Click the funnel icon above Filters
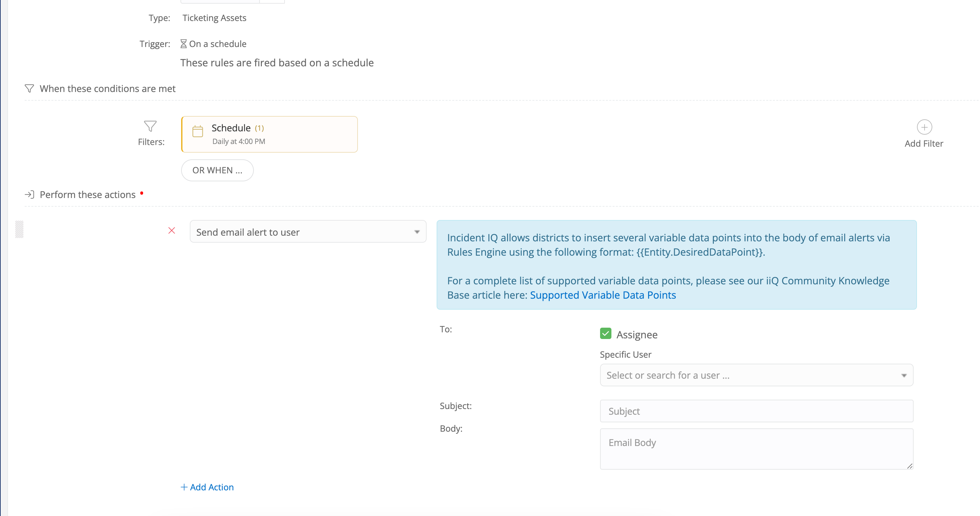Screen dimensions: 980x516 click(150, 126)
